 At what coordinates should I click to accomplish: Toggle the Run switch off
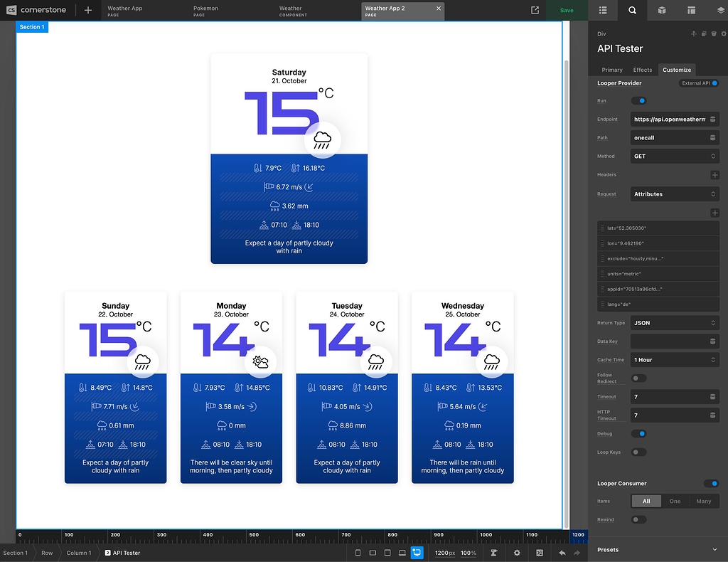tap(638, 101)
